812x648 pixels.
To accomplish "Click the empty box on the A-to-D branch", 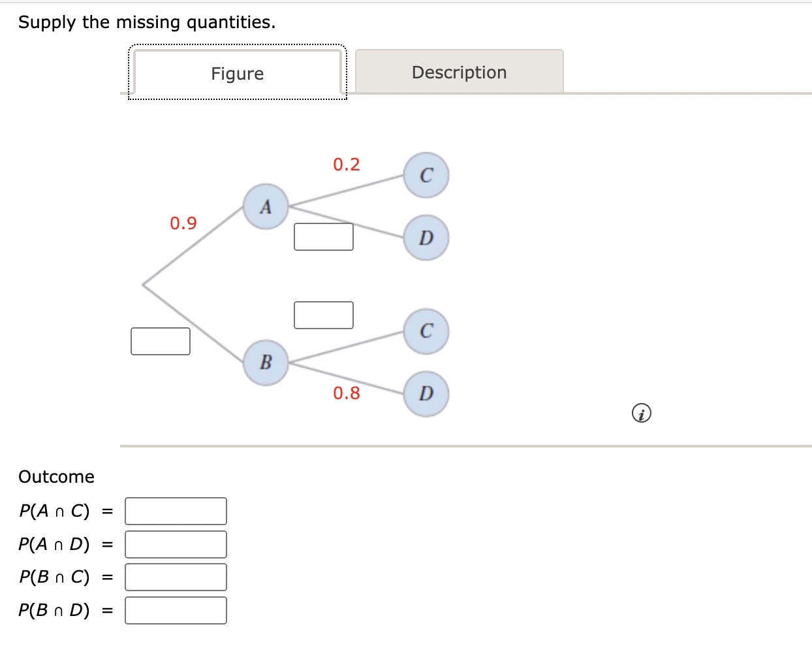I will click(x=324, y=237).
